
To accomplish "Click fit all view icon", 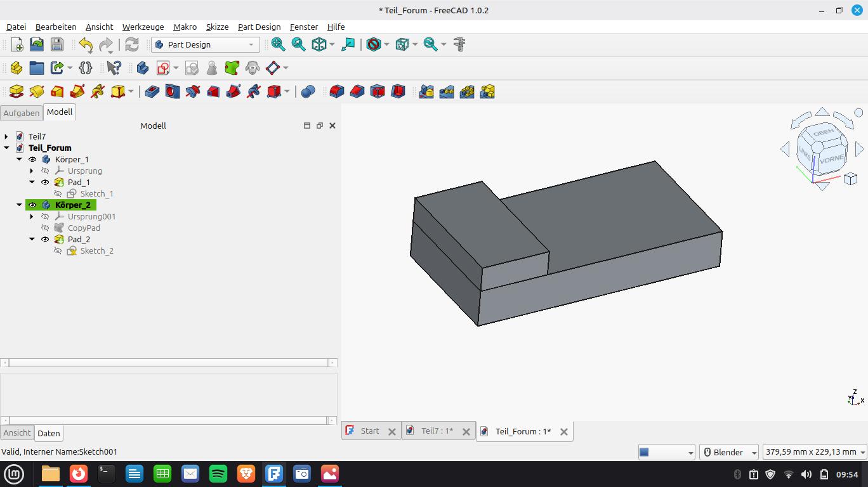I will pos(278,44).
